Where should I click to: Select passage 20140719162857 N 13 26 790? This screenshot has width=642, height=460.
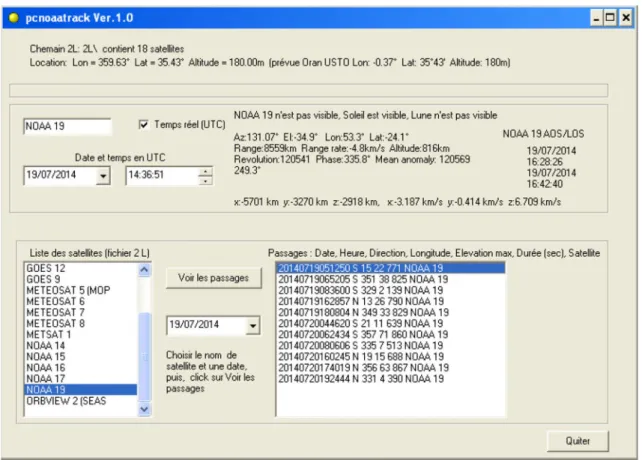391,301
